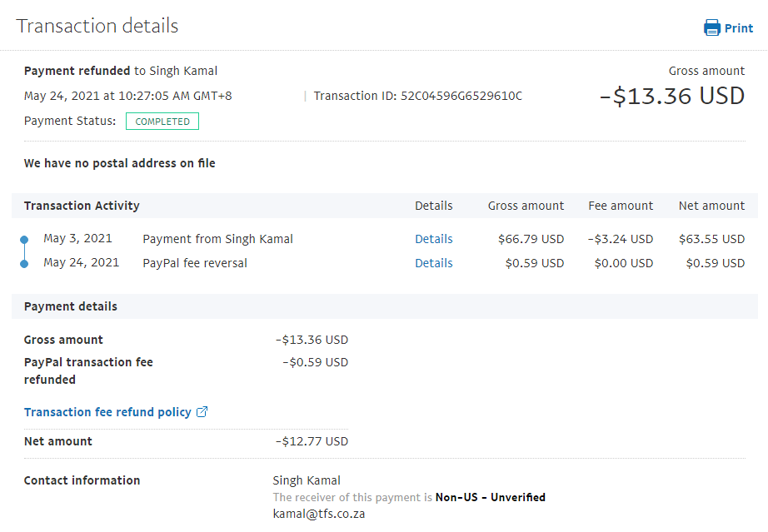The width and height of the screenshot is (768, 532).
Task: Click the large -$13.36 USD gross amount
Action: coord(671,97)
